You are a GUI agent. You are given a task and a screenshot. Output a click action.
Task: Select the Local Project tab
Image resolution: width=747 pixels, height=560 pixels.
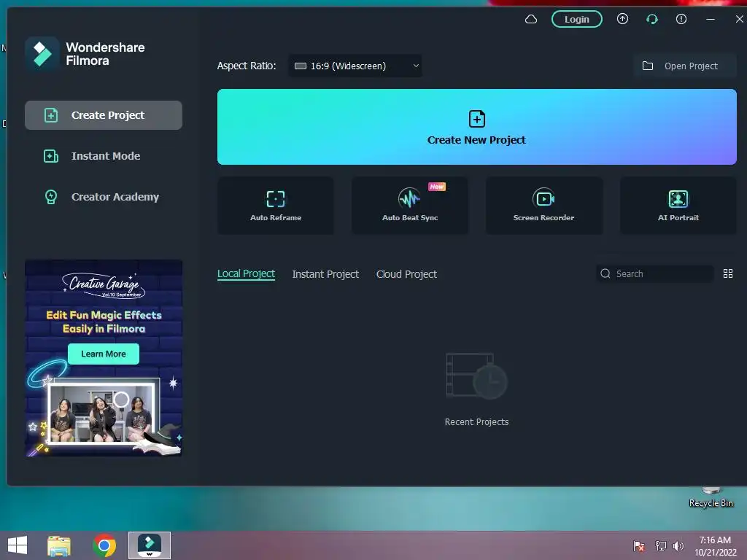pyautogui.click(x=246, y=274)
